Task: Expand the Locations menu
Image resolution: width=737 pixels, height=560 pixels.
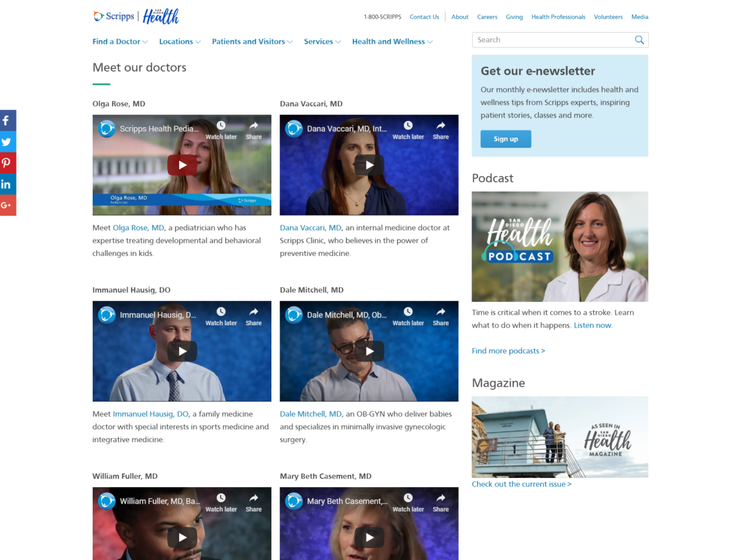Action: (x=180, y=42)
